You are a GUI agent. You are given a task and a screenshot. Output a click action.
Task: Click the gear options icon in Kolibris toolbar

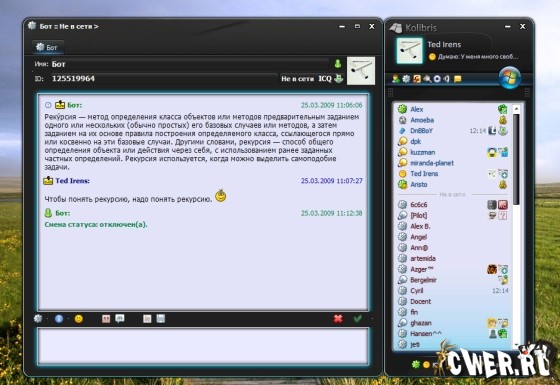[406, 79]
